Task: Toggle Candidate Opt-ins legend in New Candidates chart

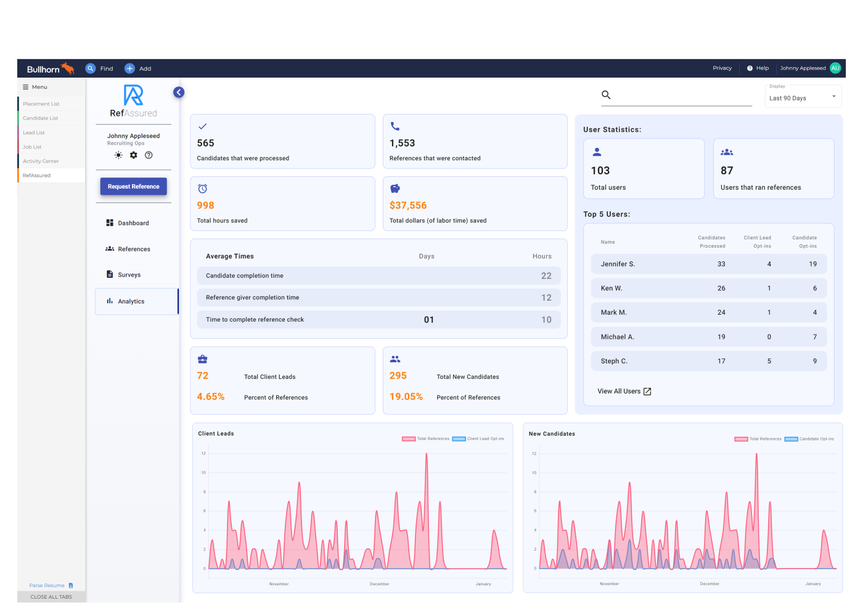Action: [x=791, y=439]
